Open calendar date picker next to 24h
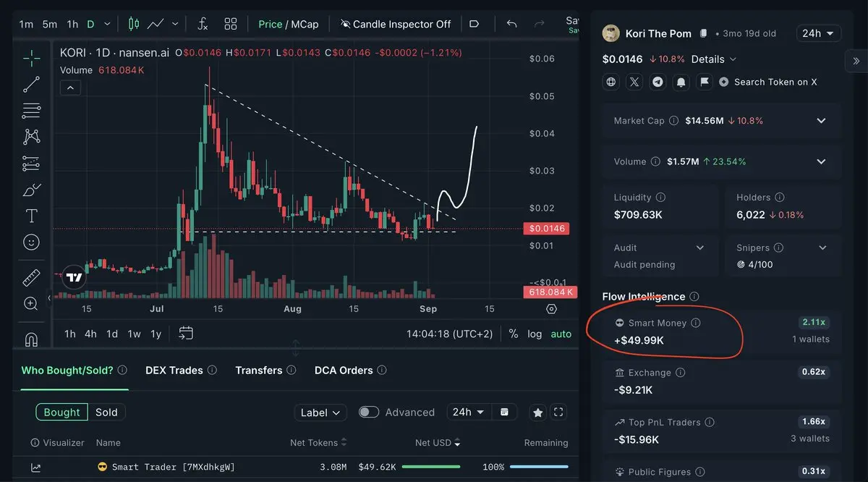Screen dimensions: 868x482 pyautogui.click(x=504, y=412)
